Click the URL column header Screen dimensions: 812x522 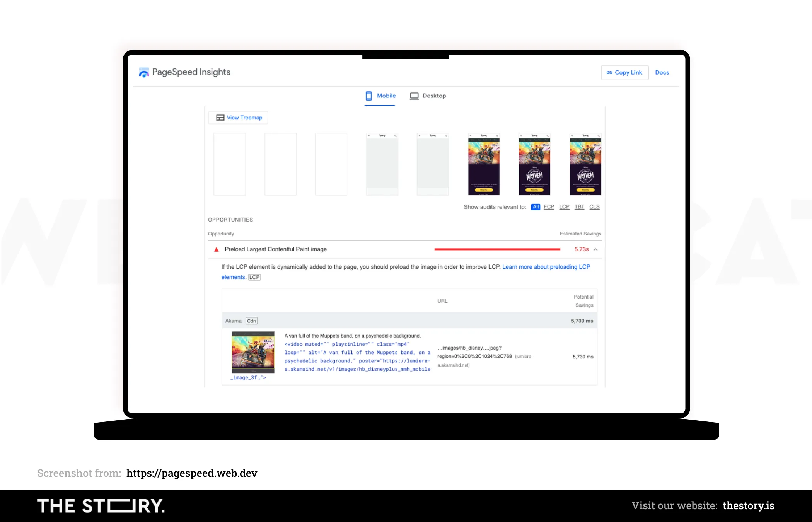click(x=442, y=301)
